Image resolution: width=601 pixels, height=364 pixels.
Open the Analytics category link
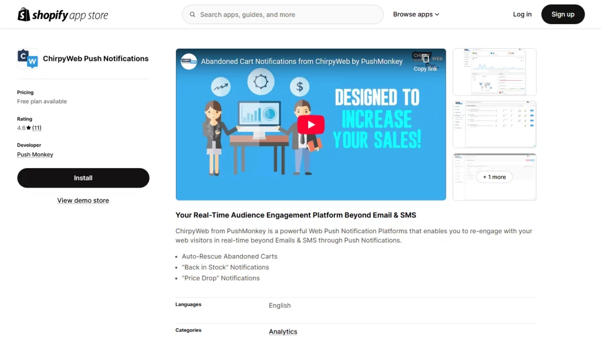[283, 332]
